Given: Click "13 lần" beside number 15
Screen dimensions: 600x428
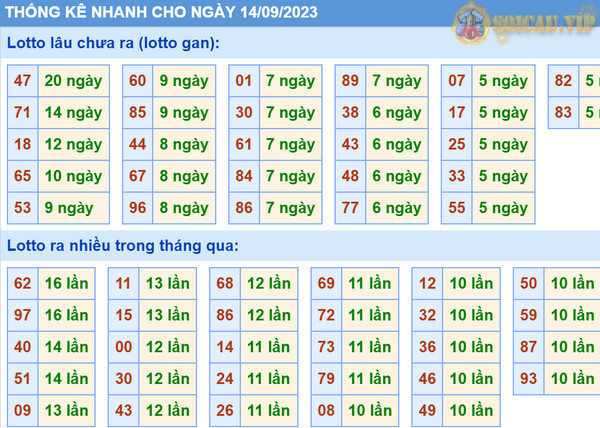Looking at the screenshot, I should (x=168, y=315).
